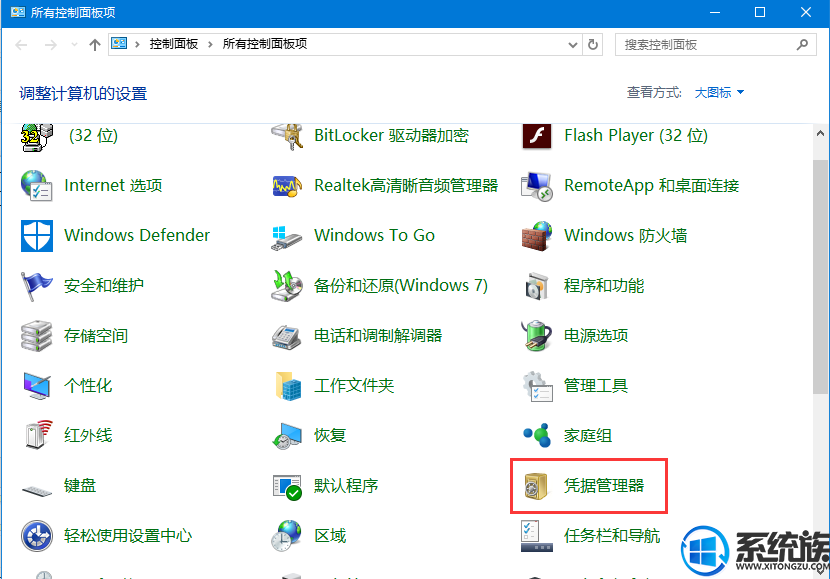Click the 工作文件夹 folder icon
This screenshot has width=830, height=579.
pyautogui.click(x=288, y=385)
